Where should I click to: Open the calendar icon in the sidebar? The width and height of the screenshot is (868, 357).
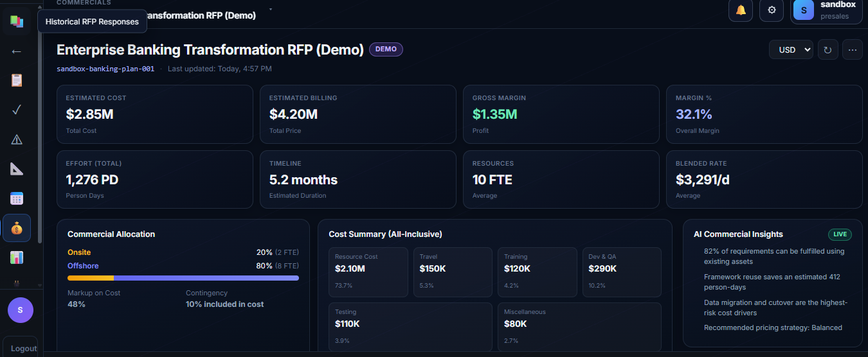tap(17, 198)
